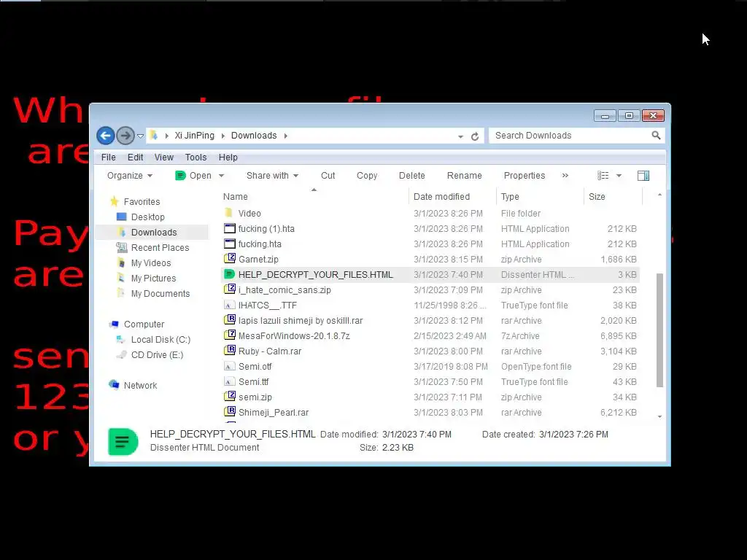
Task: Select the Semi.otf font icon
Action: [230, 366]
